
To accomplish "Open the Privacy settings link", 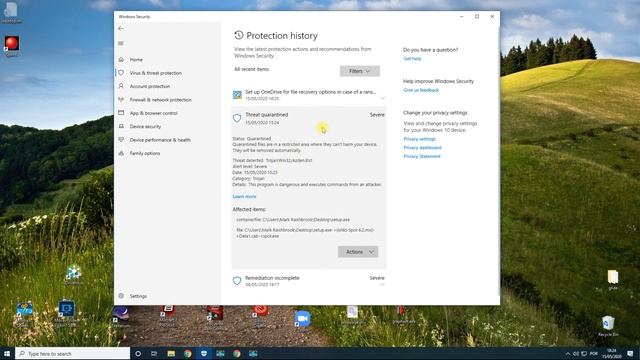I will (420, 139).
